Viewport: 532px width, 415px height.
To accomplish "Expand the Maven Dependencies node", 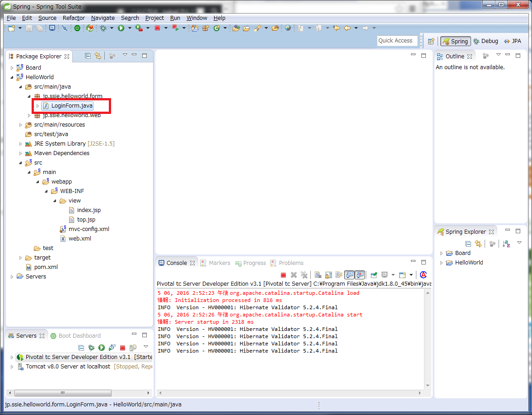I will coord(21,153).
